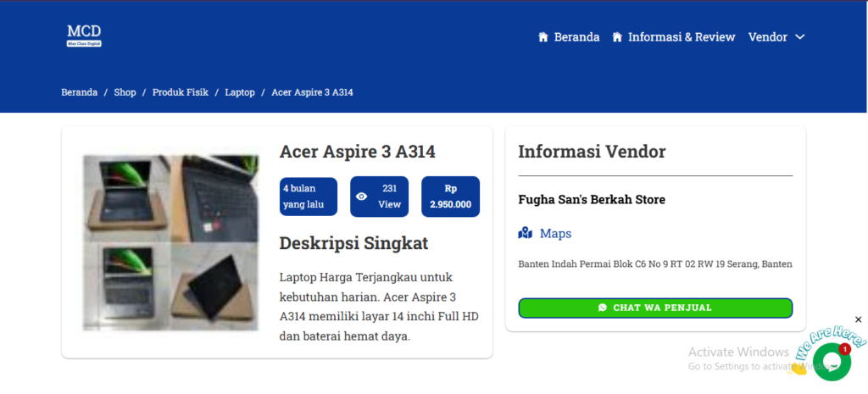Click the '231 View' text

coord(389,197)
